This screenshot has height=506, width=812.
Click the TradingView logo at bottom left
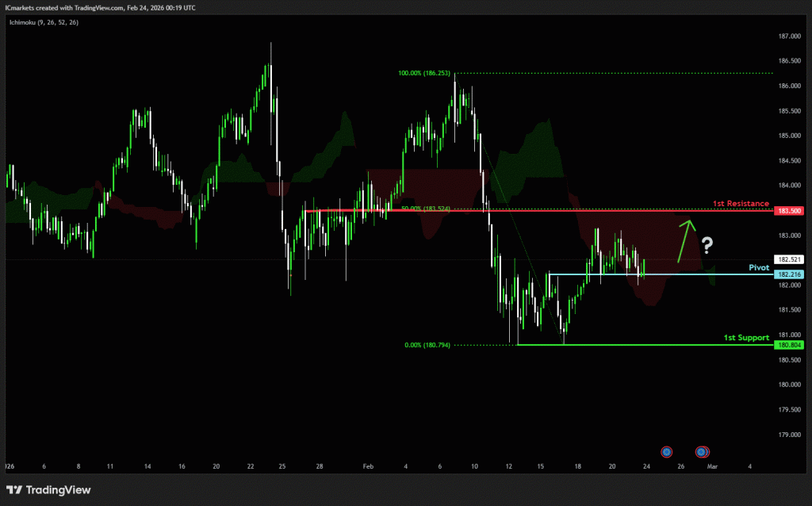tap(48, 490)
